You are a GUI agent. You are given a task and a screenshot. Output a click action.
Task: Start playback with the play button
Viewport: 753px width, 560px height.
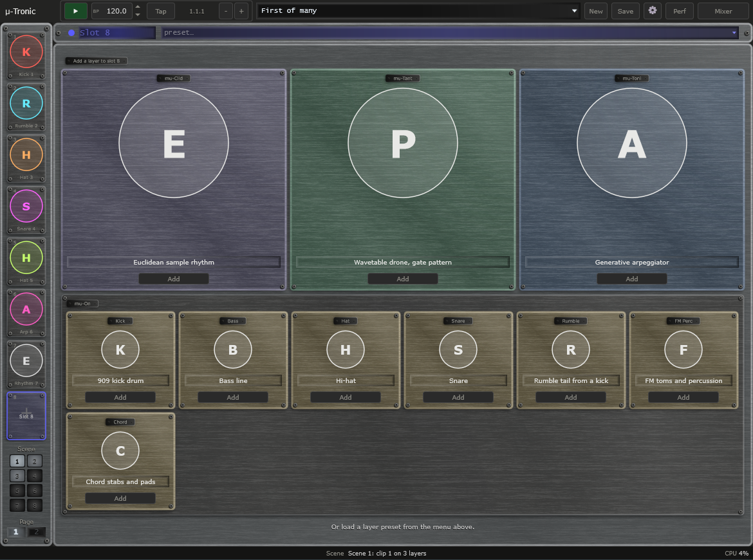pyautogui.click(x=75, y=10)
